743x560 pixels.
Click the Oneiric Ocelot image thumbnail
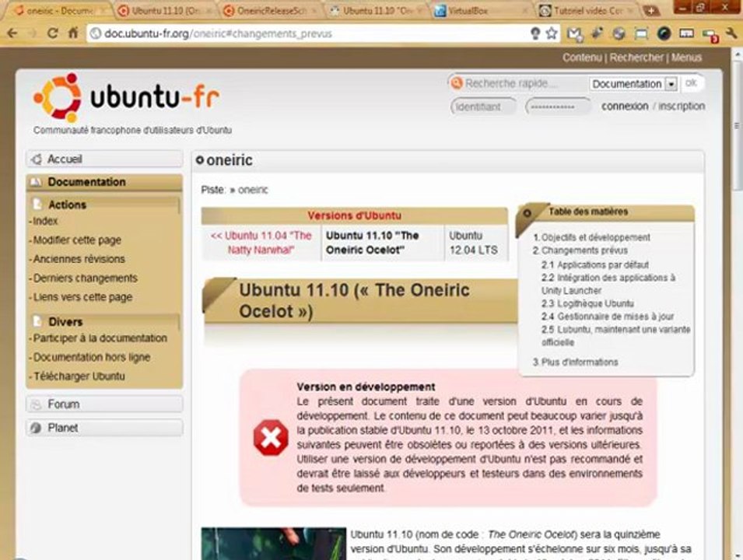pos(273,544)
